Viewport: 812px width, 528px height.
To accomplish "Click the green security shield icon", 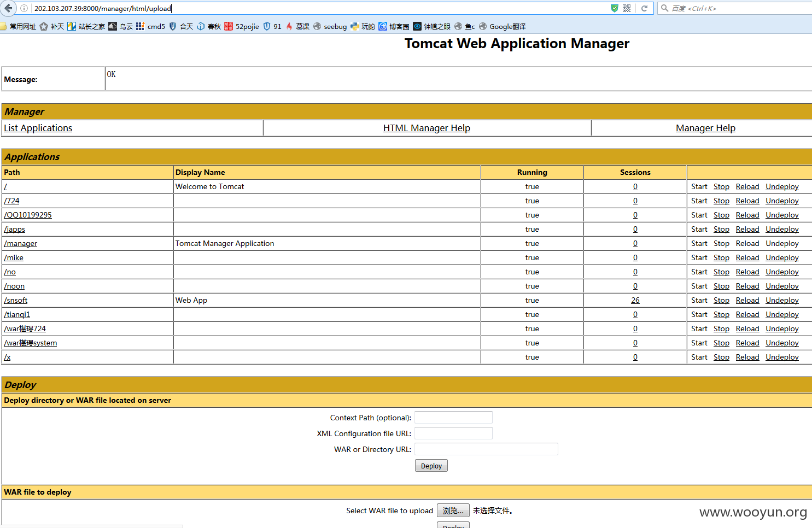I will click(x=615, y=8).
